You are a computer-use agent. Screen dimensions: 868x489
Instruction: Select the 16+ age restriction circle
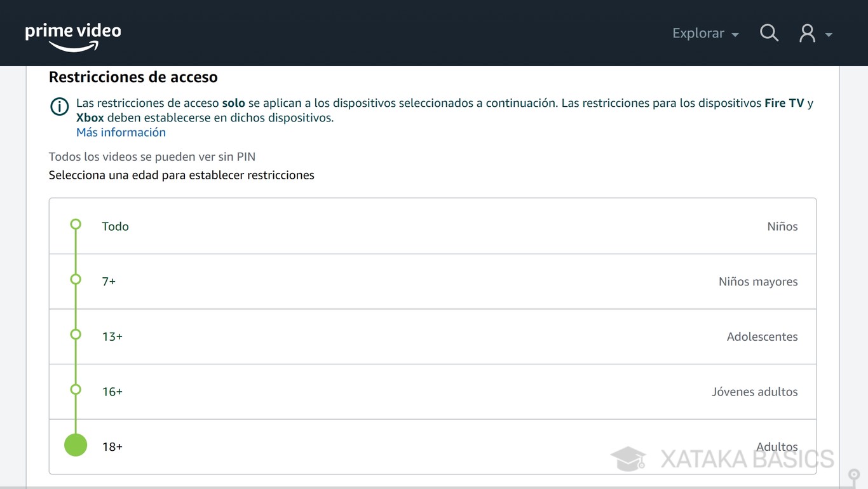[x=76, y=389]
